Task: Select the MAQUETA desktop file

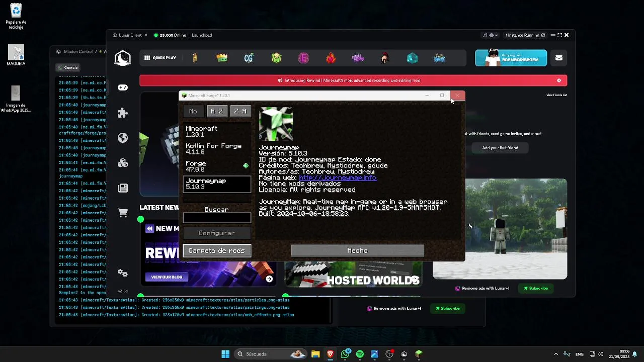Action: point(16,55)
